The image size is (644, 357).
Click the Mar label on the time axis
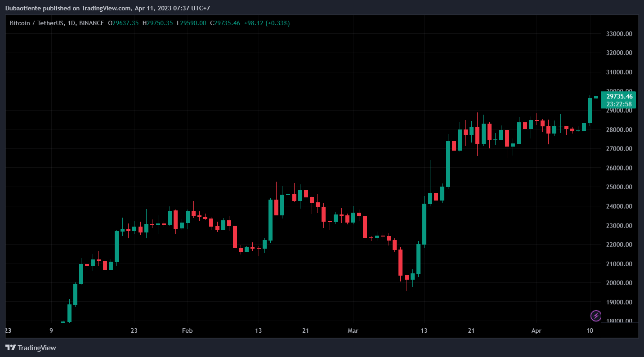[x=353, y=330]
